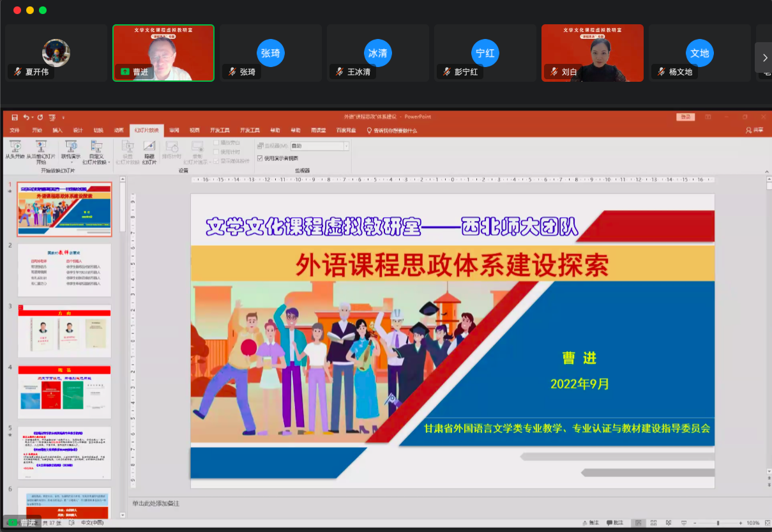Select slide 2 thumbnail in slide panel

pyautogui.click(x=64, y=270)
